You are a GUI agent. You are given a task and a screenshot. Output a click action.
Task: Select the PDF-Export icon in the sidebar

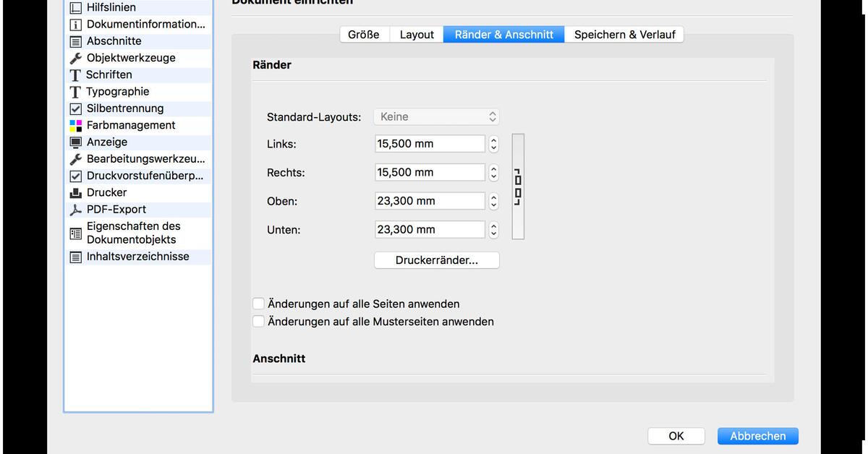point(75,209)
